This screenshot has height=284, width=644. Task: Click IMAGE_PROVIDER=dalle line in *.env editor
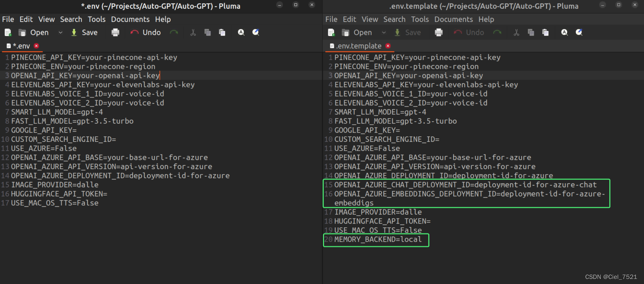pos(55,185)
